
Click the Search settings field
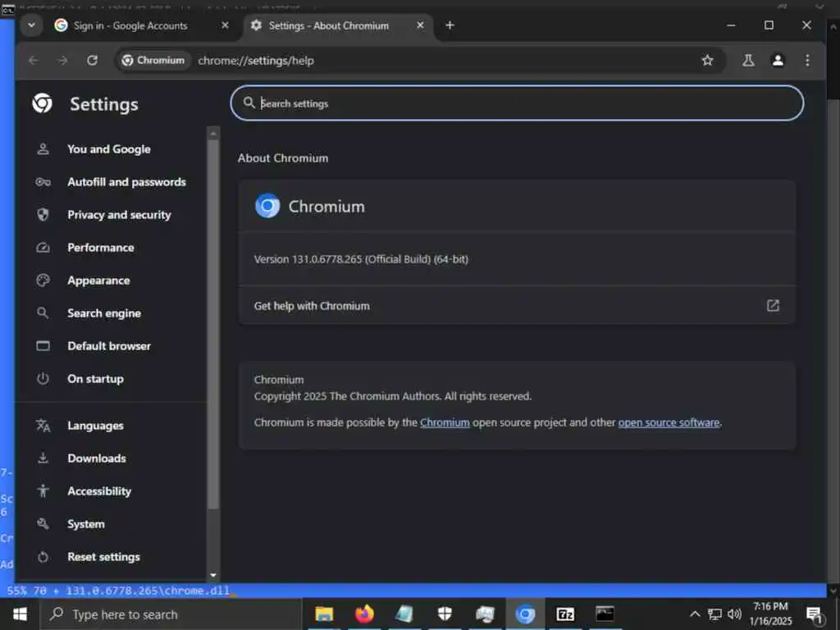click(x=517, y=103)
